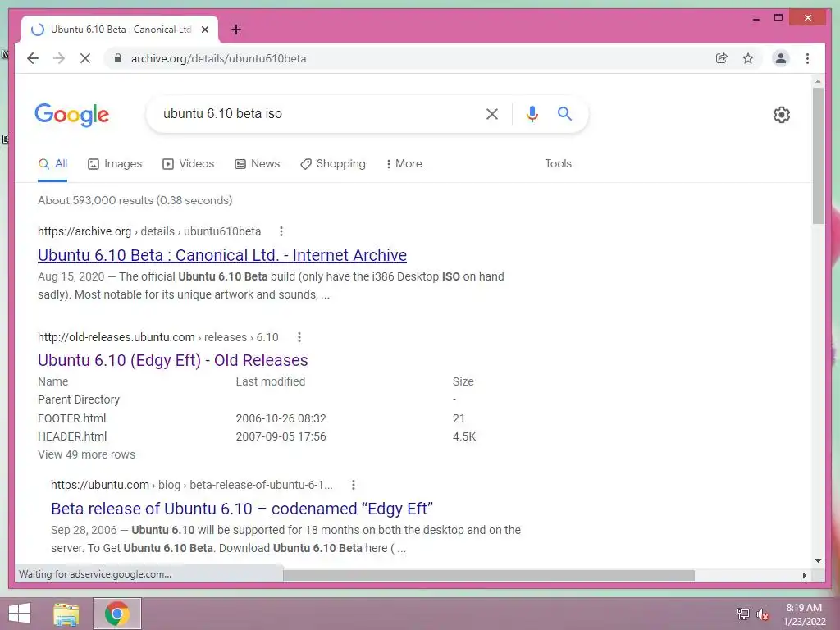The image size is (840, 630).
Task: Open the network tray icon
Action: [x=742, y=614]
